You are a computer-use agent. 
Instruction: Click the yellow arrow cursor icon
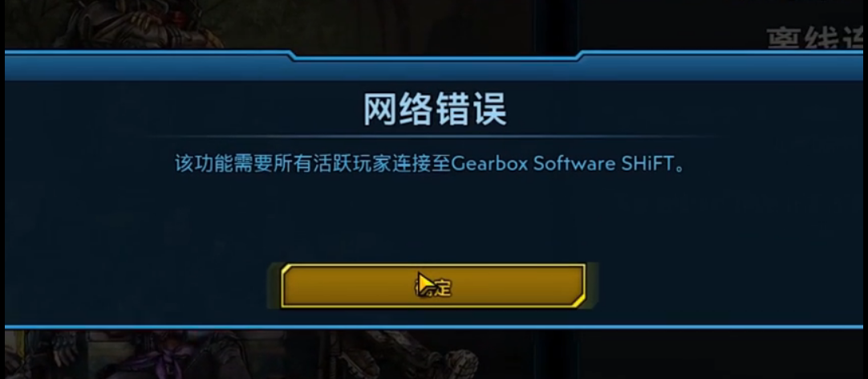pos(425,283)
